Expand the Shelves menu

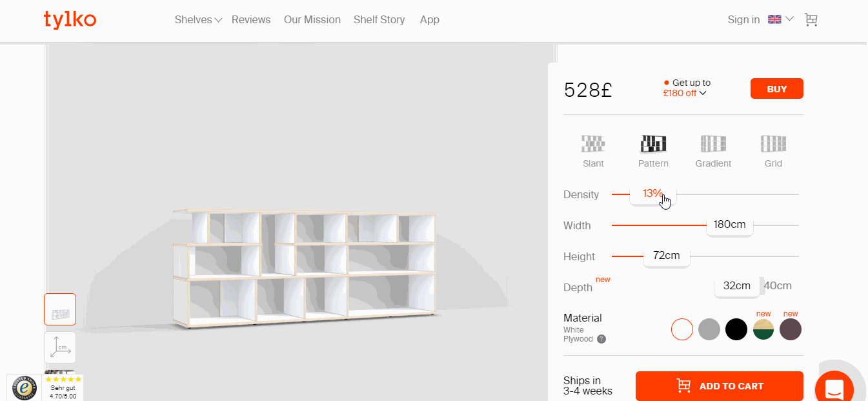198,20
